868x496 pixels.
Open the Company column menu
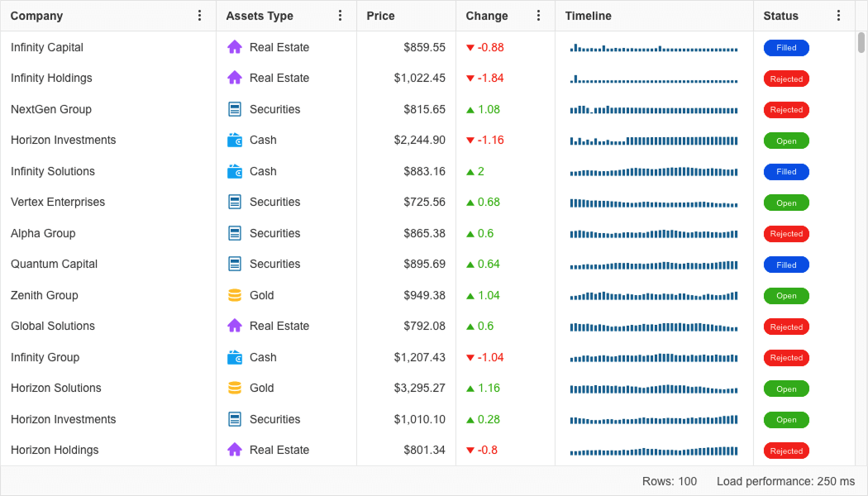[x=199, y=16]
